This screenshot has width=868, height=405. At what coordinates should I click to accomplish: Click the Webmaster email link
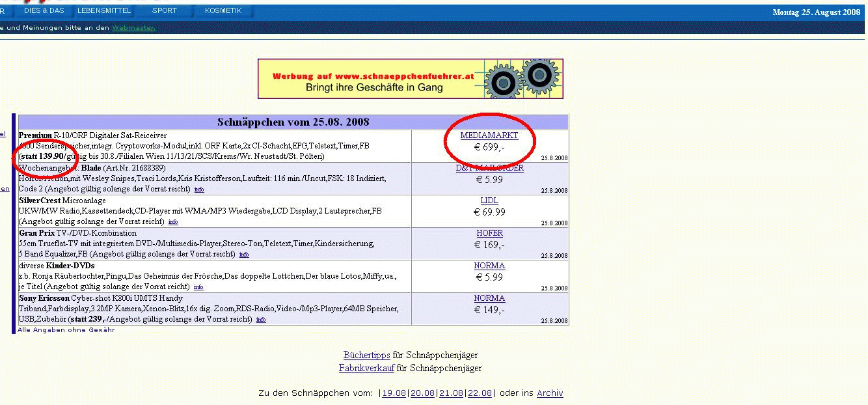[134, 28]
